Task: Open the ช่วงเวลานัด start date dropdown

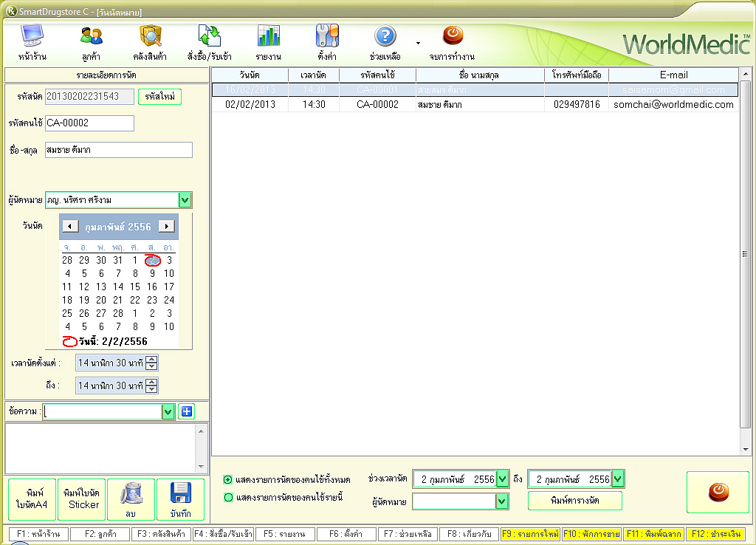Action: click(x=503, y=479)
